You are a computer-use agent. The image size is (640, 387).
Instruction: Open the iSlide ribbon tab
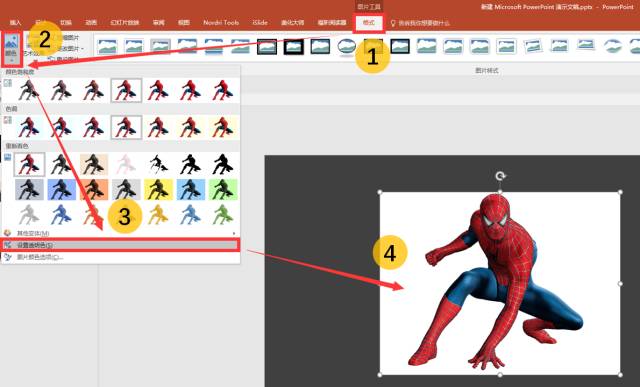click(x=260, y=22)
